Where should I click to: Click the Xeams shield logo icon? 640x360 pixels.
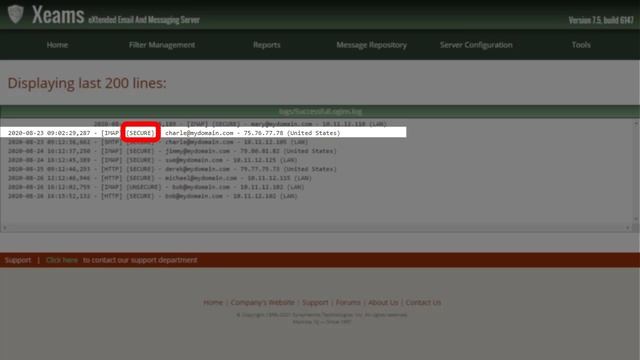coord(16,14)
